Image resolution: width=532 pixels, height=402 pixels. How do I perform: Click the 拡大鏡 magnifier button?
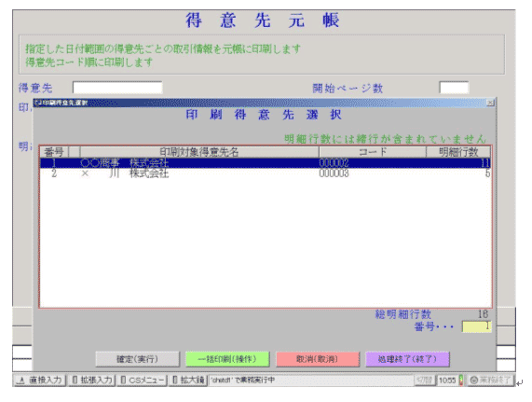(188, 381)
